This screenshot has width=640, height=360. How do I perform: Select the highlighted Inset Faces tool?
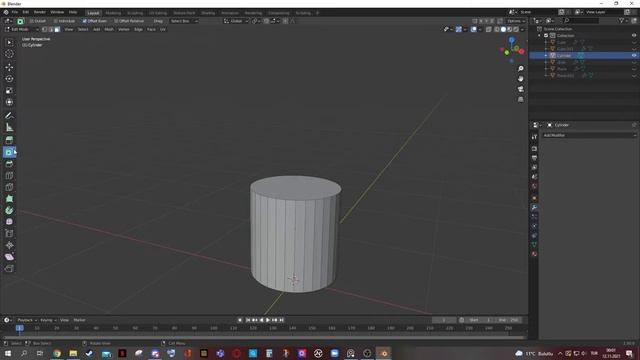tap(9, 152)
